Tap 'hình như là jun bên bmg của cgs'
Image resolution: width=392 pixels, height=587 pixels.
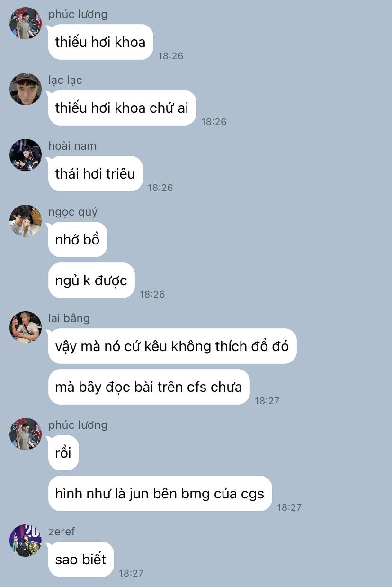160,494
